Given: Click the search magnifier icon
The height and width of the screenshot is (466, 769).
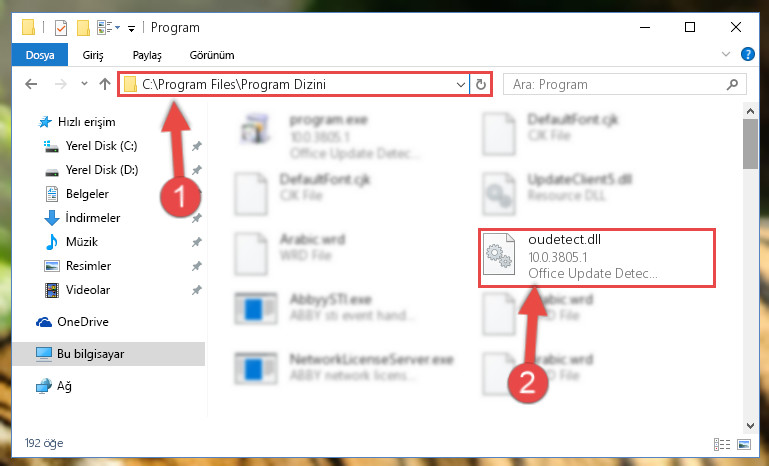Looking at the screenshot, I should 732,84.
